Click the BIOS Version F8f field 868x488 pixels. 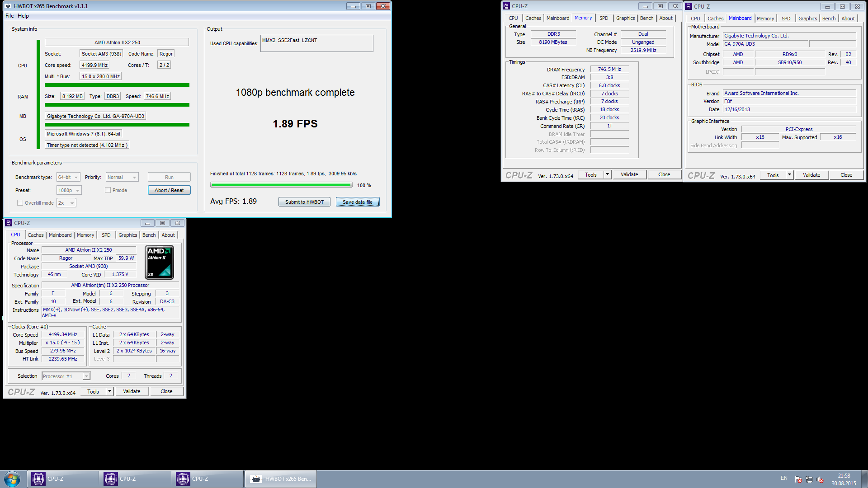tap(789, 101)
